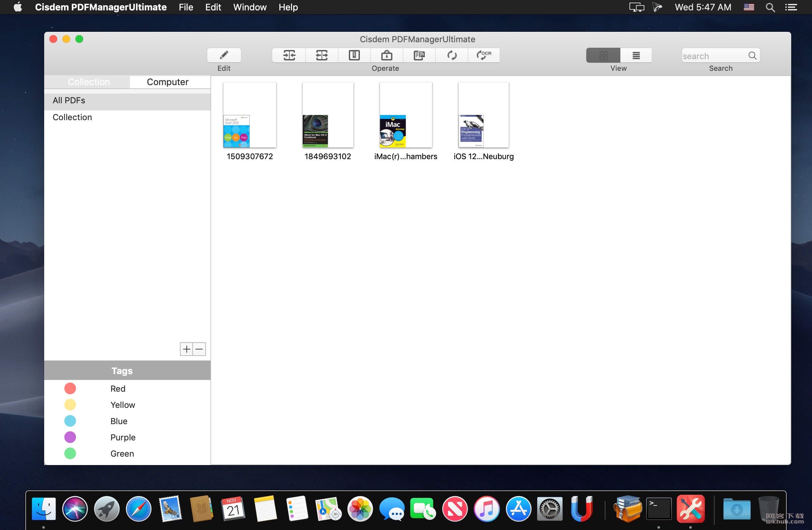Screen dimensions: 812x530
Task: Select the iMac for Dummies thumbnail
Action: pyautogui.click(x=406, y=115)
